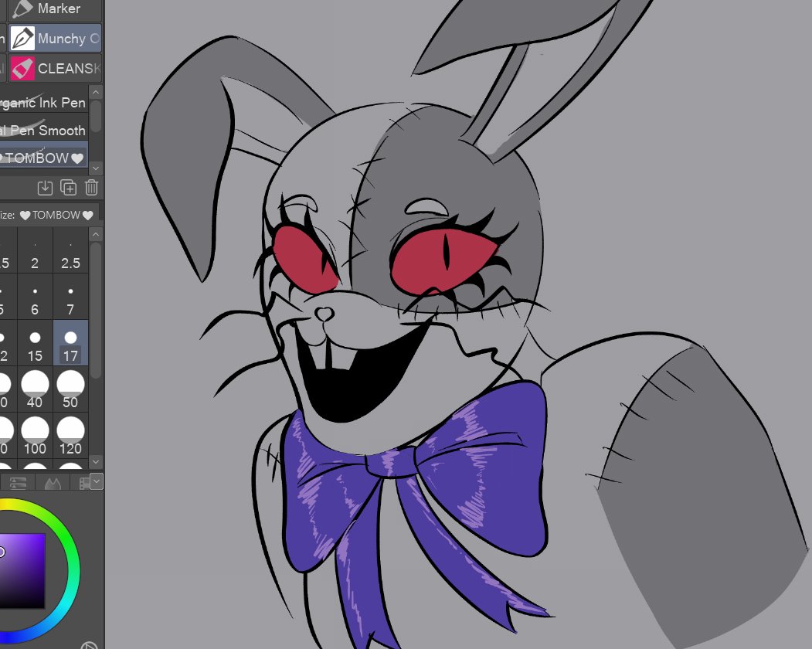Viewport: 812px width, 649px height.
Task: Set brush size to 120
Action: [70, 436]
